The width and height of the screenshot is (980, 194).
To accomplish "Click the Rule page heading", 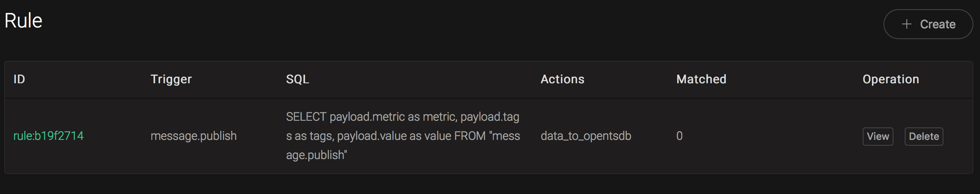I will click(x=23, y=20).
